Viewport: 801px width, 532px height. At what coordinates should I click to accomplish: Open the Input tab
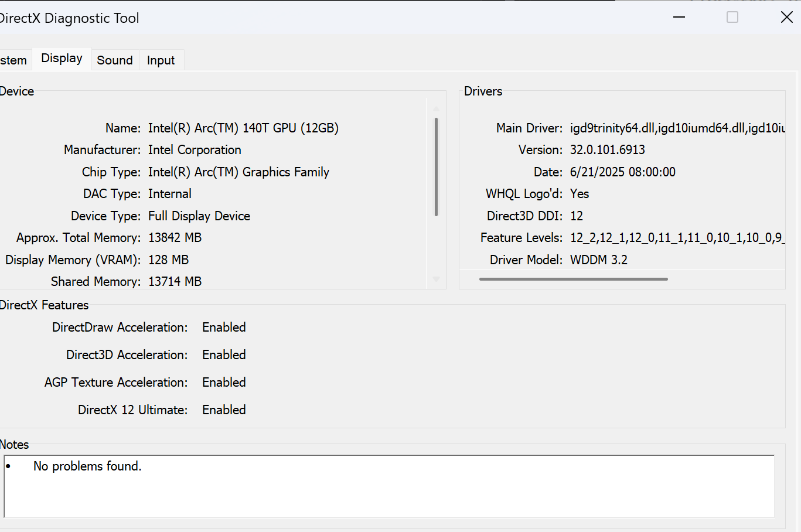pos(161,60)
